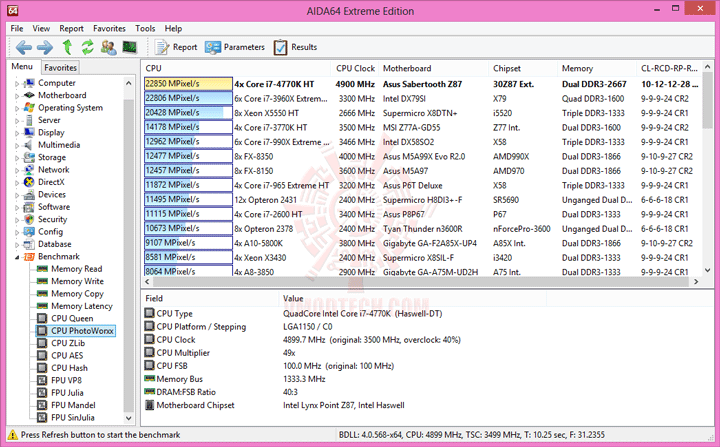
Task: Open the Parameters toolbar button
Action: tap(235, 47)
